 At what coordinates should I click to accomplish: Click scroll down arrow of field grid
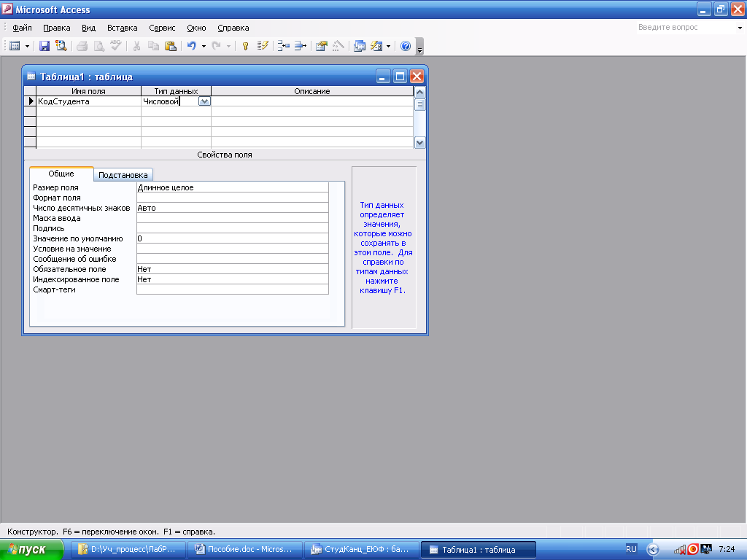[x=419, y=142]
